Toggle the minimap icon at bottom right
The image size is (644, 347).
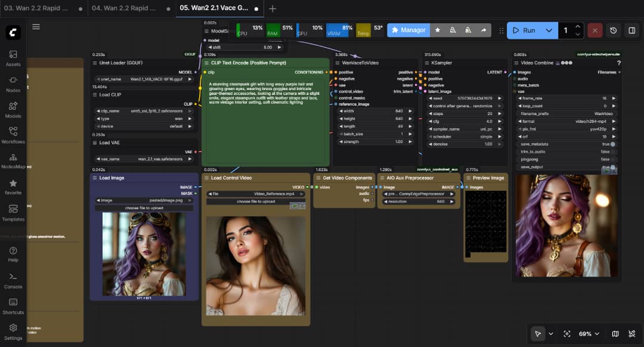615,334
